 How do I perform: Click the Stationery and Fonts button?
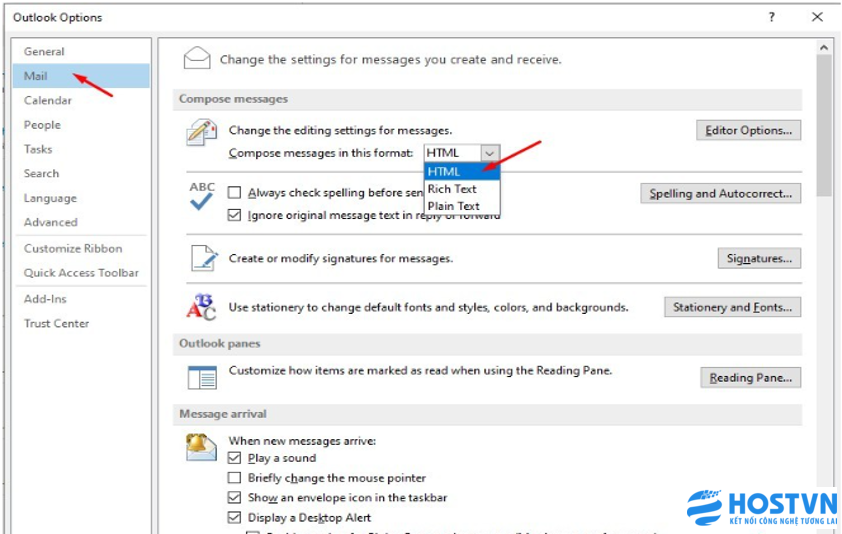732,307
